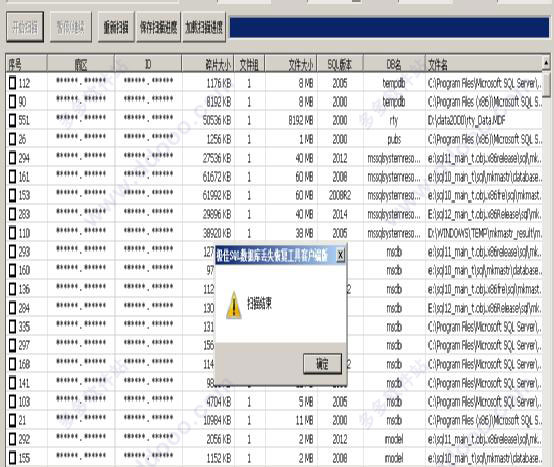Click the 4704 KB fragment size cell
This screenshot has height=467, width=554.
pos(208,402)
